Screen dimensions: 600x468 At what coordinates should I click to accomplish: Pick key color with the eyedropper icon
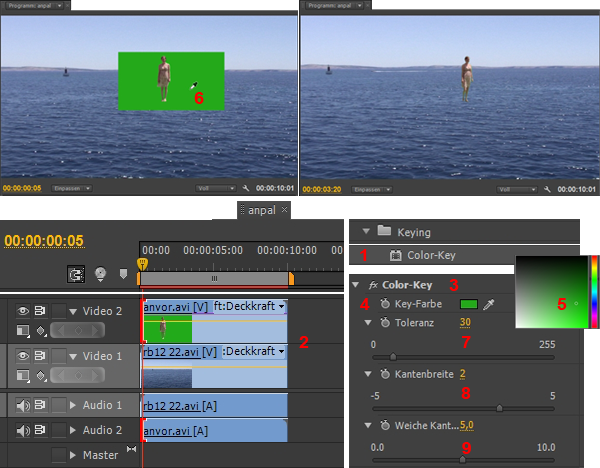point(489,303)
